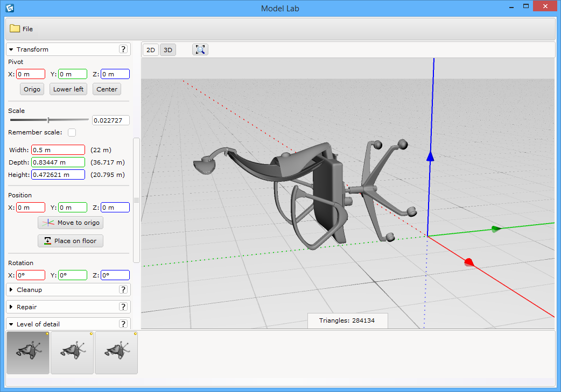The height and width of the screenshot is (392, 561).
Task: Set pivot to Lower left
Action: 68,89
